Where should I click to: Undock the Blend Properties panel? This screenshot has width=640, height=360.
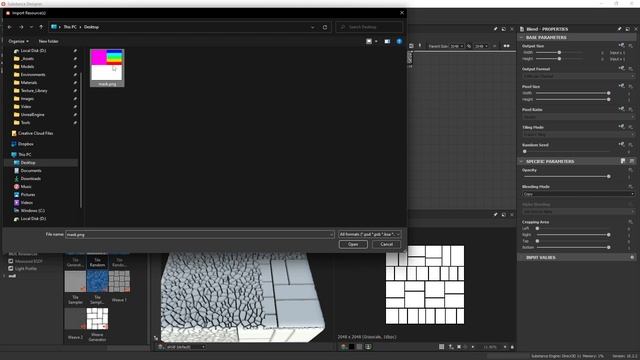(x=627, y=29)
